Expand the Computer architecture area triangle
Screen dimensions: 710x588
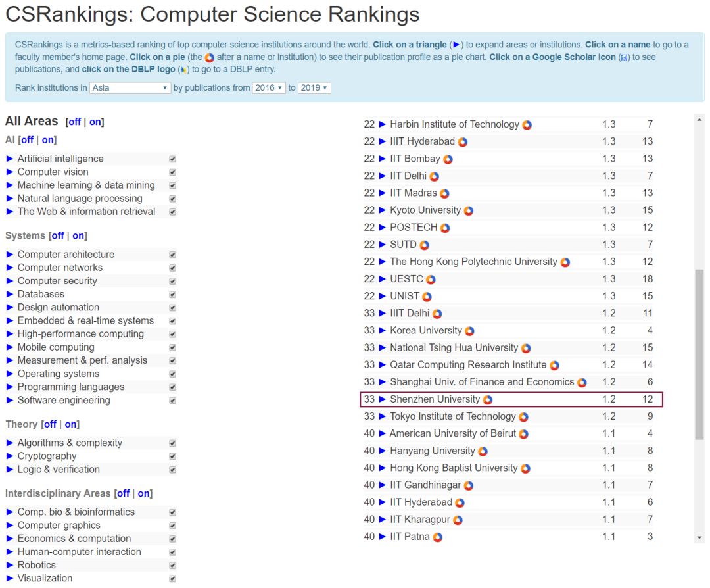click(x=9, y=255)
